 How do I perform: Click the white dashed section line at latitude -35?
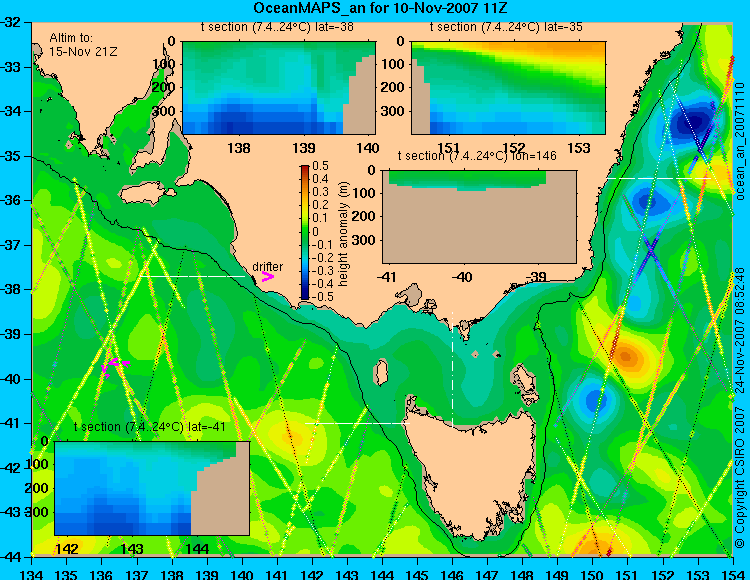point(660,178)
